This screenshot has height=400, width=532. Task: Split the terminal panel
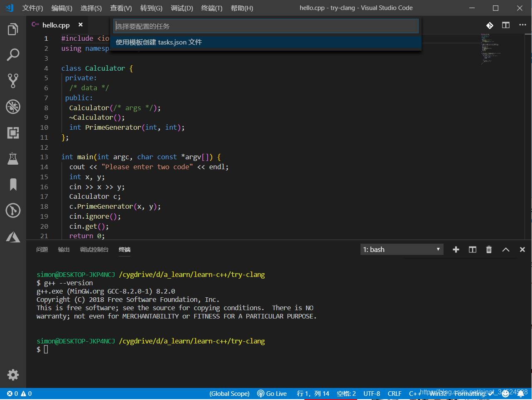(x=473, y=249)
